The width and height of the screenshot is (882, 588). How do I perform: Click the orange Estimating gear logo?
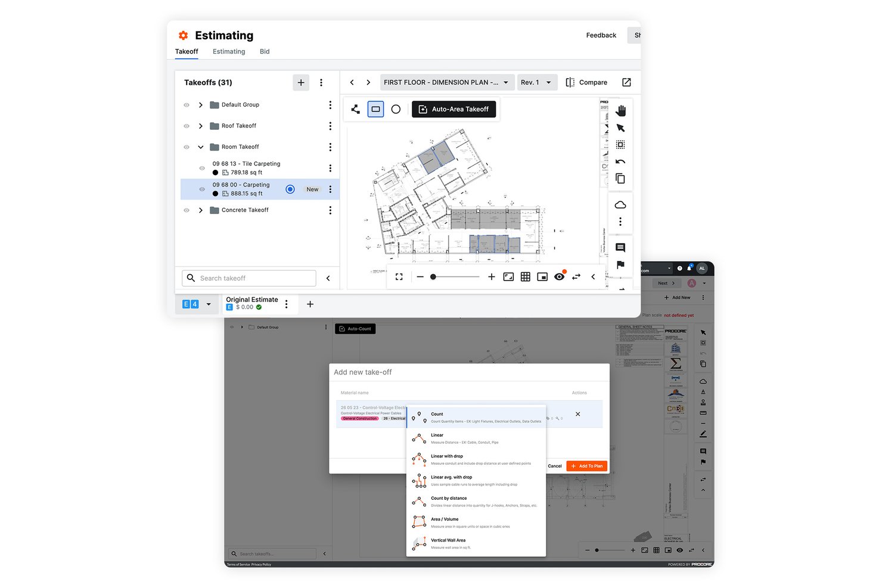coord(184,35)
